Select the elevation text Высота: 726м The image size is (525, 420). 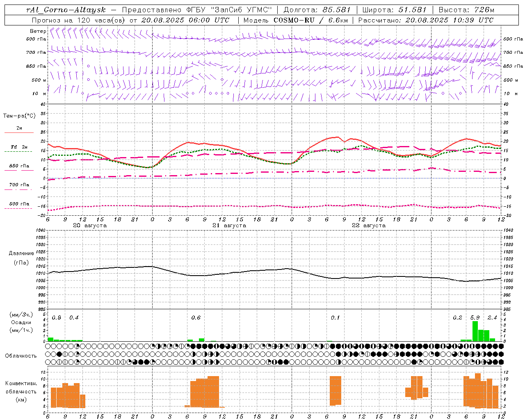[x=466, y=10]
